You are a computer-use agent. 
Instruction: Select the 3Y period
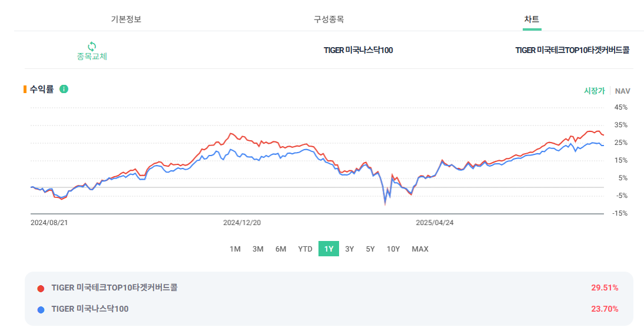[350, 249]
